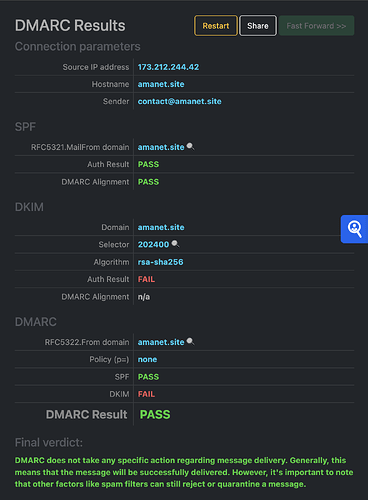Click the 202400 selector value
This screenshot has width=368, height=500.
pos(153,245)
